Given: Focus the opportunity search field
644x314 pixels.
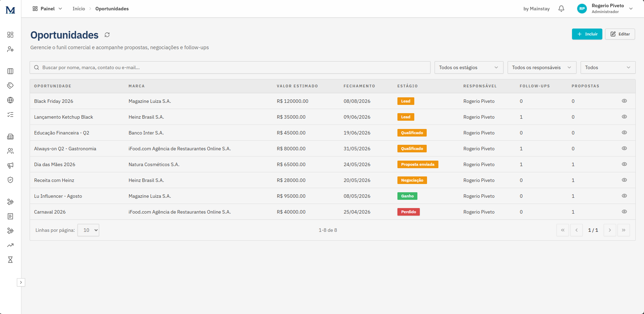Looking at the screenshot, I should [230, 67].
